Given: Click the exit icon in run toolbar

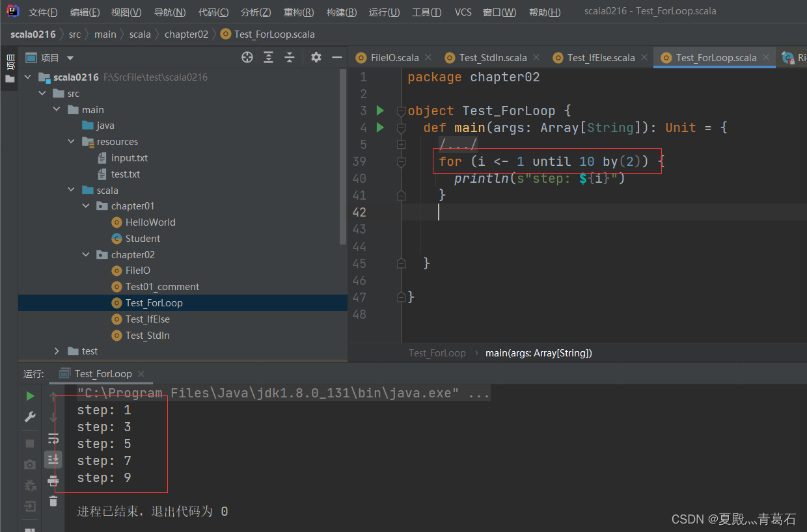Looking at the screenshot, I should (30, 507).
